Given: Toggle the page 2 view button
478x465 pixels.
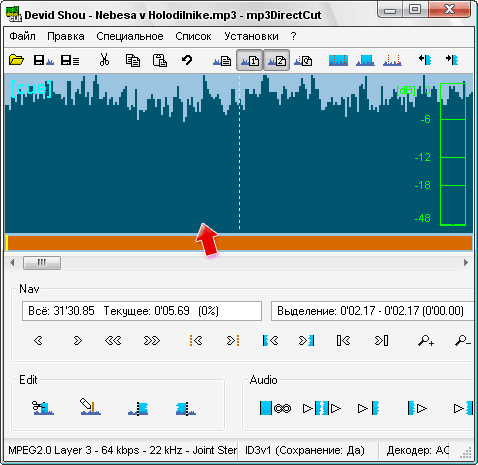Looking at the screenshot, I should coord(277,60).
